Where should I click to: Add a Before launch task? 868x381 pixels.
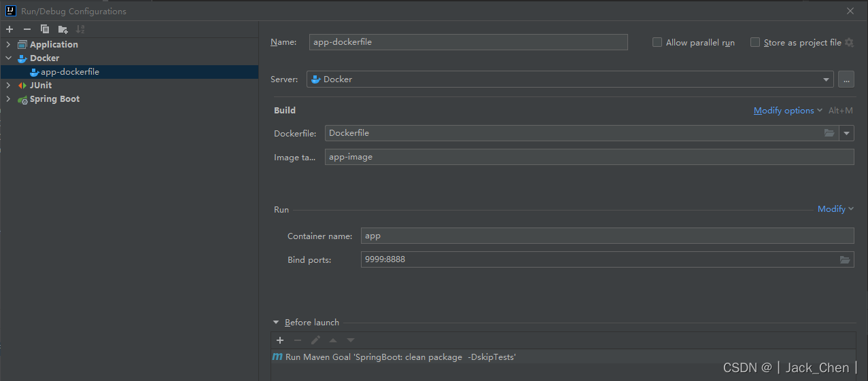(x=280, y=340)
